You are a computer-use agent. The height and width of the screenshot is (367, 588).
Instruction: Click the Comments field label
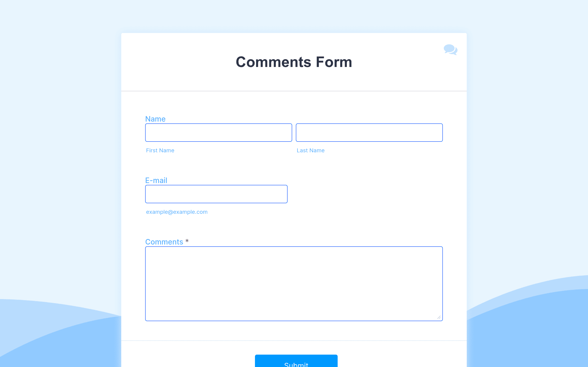[x=164, y=242]
